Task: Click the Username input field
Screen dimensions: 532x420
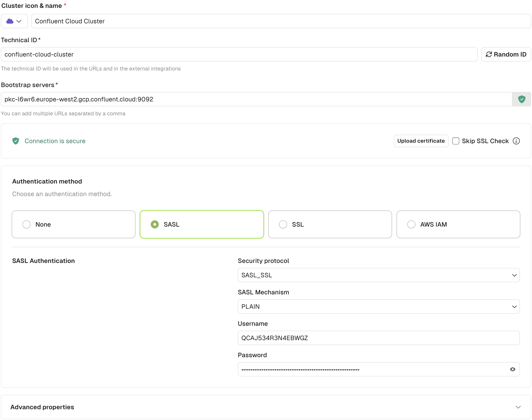Action: coord(379,338)
